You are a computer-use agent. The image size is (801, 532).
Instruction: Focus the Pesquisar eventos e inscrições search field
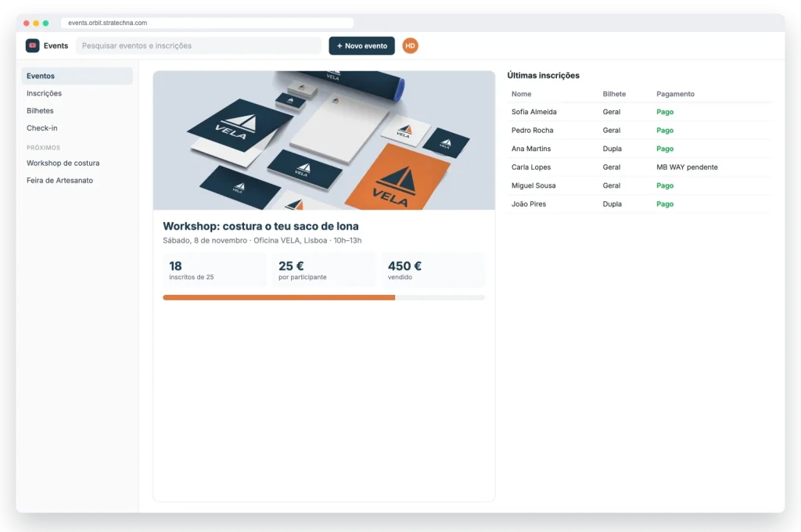[x=199, y=45]
